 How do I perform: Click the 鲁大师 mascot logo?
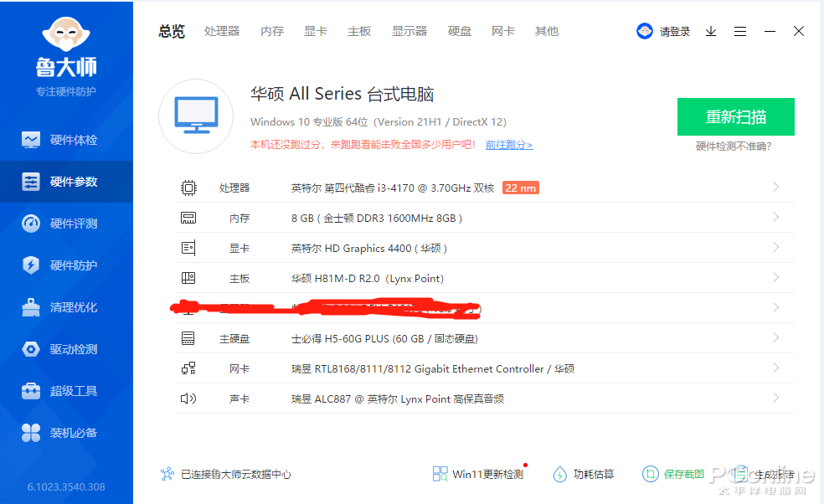pos(66,33)
